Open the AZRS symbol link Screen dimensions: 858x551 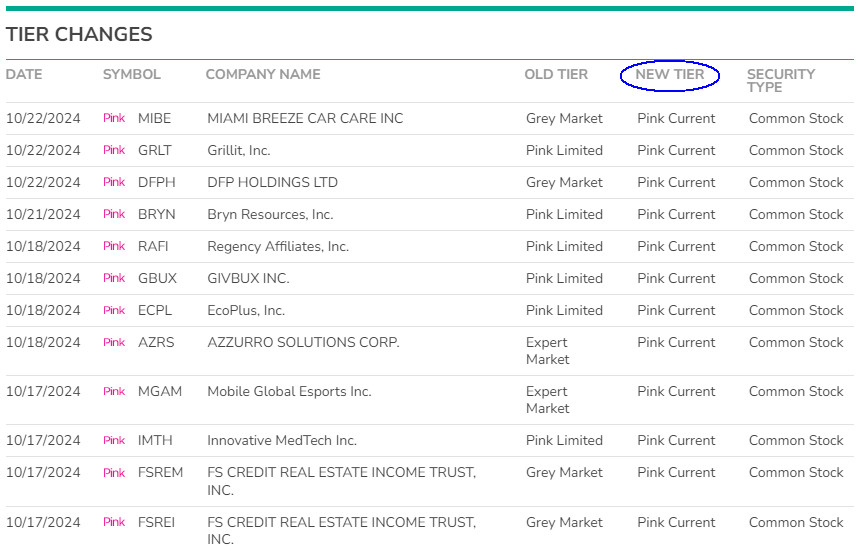click(x=156, y=343)
